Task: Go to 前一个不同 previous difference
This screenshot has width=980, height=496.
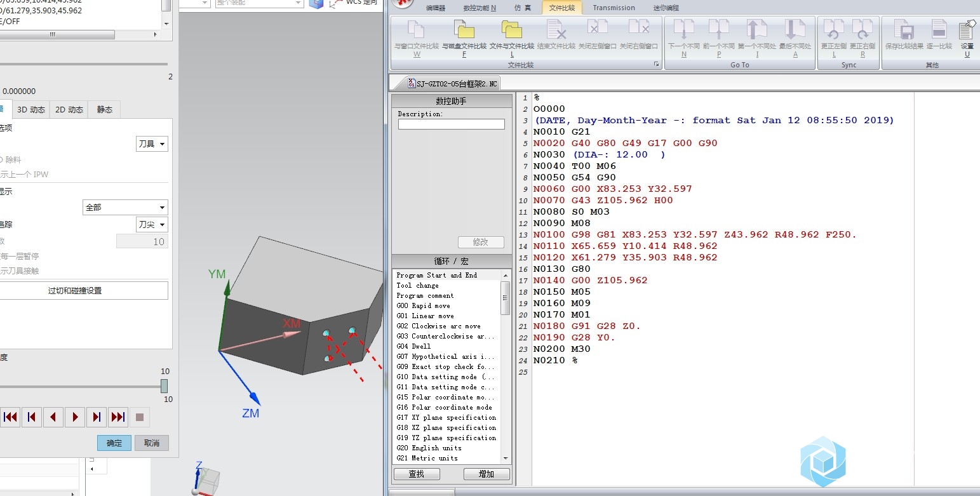Action: [719, 30]
